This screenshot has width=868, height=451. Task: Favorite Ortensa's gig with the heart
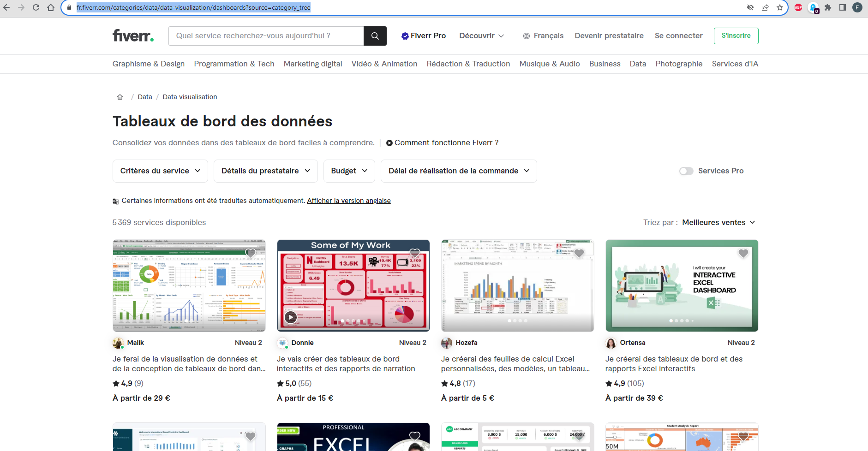[743, 253]
